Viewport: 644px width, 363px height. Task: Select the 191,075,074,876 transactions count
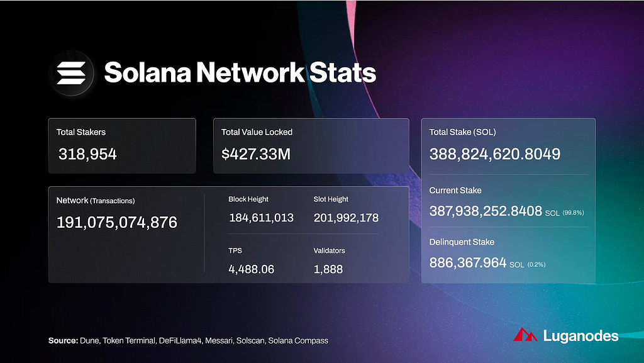point(117,222)
